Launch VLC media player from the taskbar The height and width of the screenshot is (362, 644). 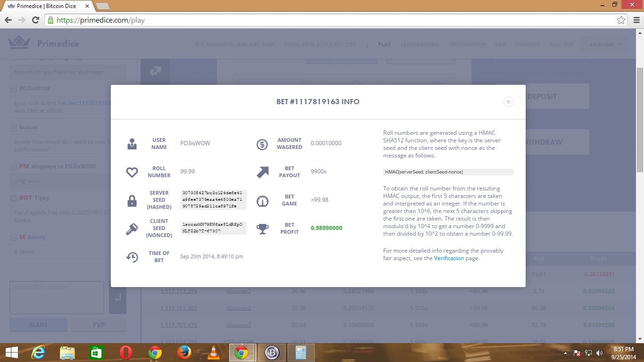point(214,353)
